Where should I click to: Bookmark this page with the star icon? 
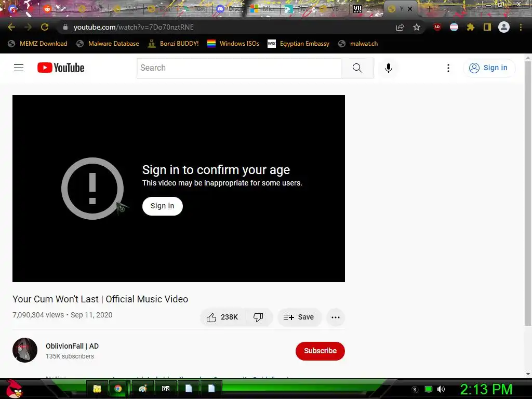417,27
